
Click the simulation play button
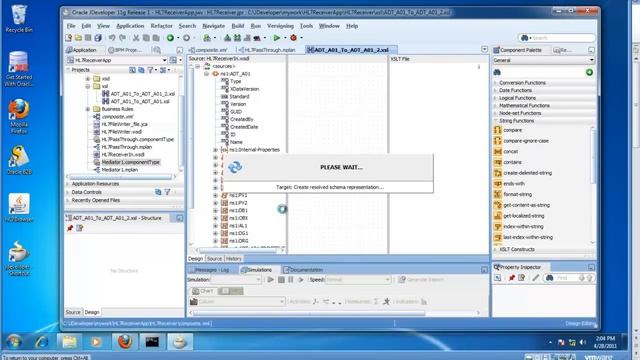point(271,280)
